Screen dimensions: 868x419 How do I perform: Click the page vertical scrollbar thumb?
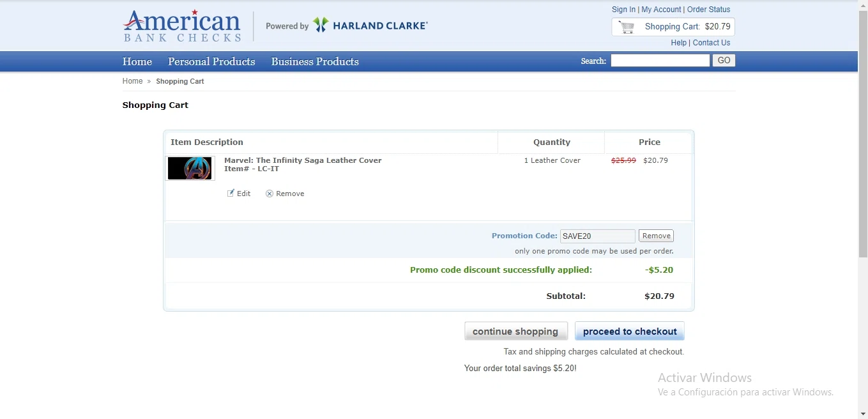coord(863,134)
